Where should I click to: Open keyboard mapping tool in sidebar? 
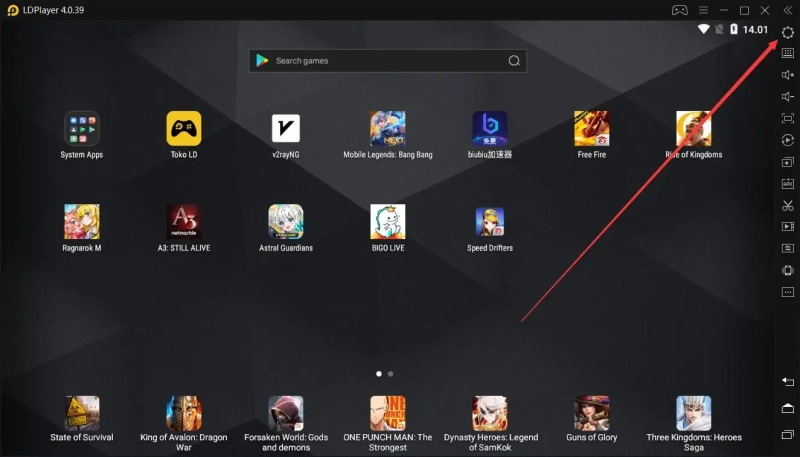click(x=788, y=53)
